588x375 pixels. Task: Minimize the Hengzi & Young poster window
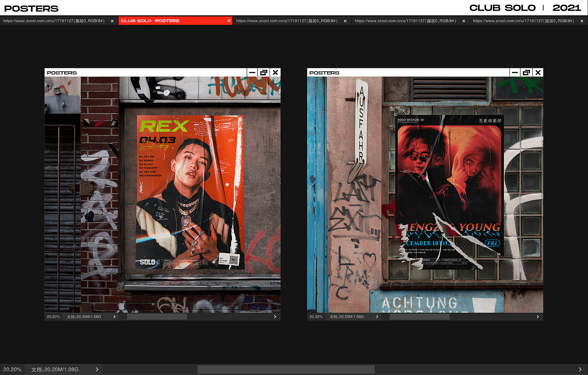(515, 73)
